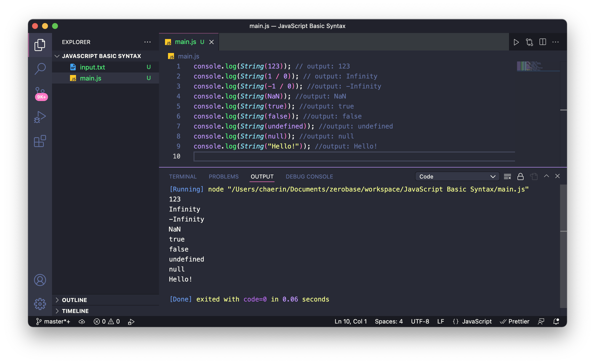
Task: Click Spaces: 4 indentation setting
Action: pos(388,321)
